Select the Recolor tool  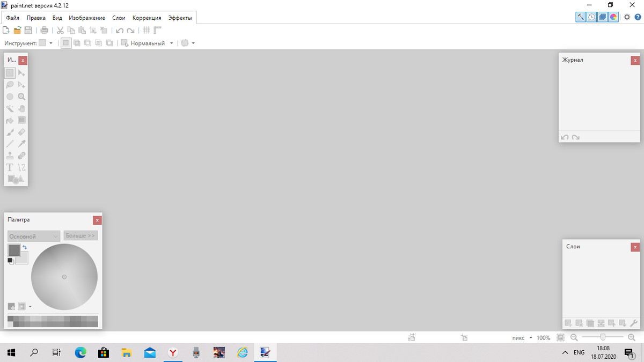[21, 156]
